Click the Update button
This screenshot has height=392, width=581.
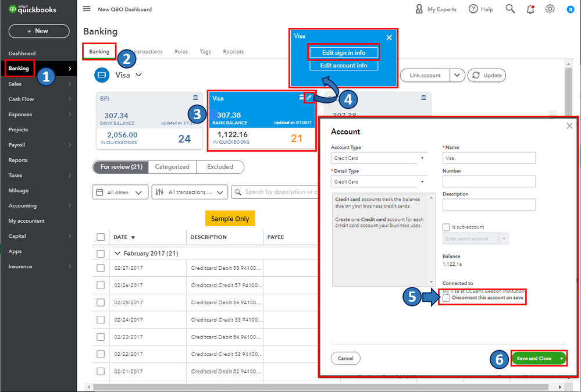[x=487, y=75]
